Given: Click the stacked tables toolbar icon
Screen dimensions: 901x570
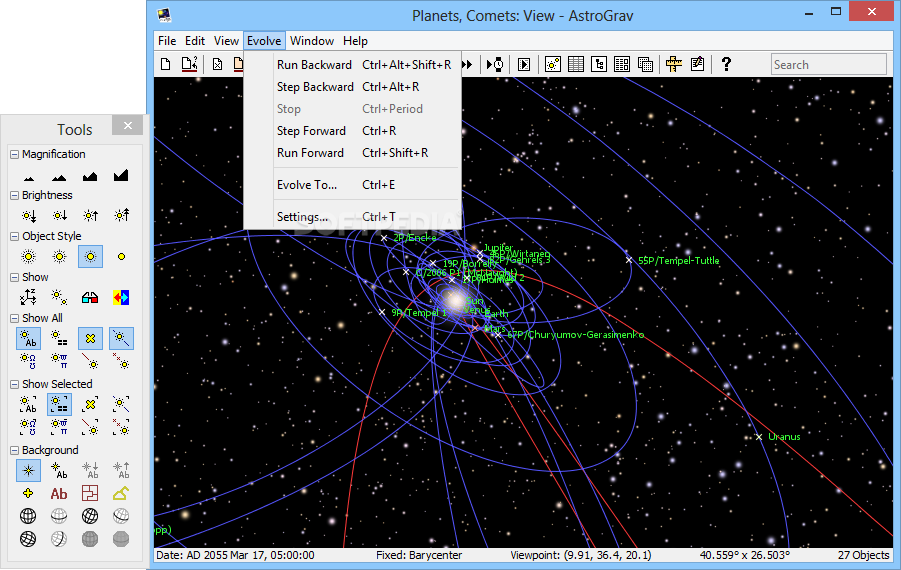Looking at the screenshot, I should pyautogui.click(x=645, y=64).
